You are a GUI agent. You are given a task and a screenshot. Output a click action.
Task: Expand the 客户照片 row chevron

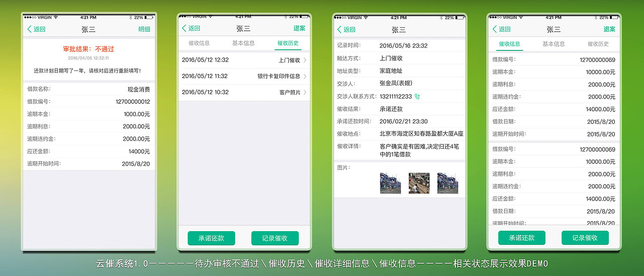(x=305, y=92)
